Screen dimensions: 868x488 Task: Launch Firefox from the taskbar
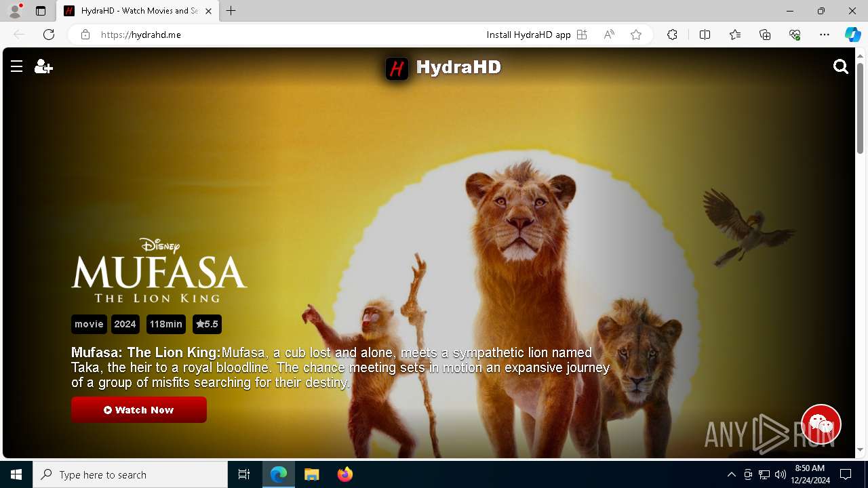pyautogui.click(x=345, y=474)
